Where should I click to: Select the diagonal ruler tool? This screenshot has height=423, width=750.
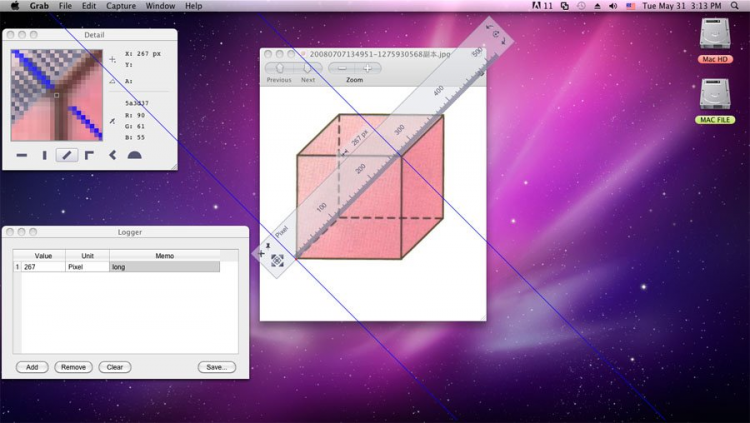67,155
